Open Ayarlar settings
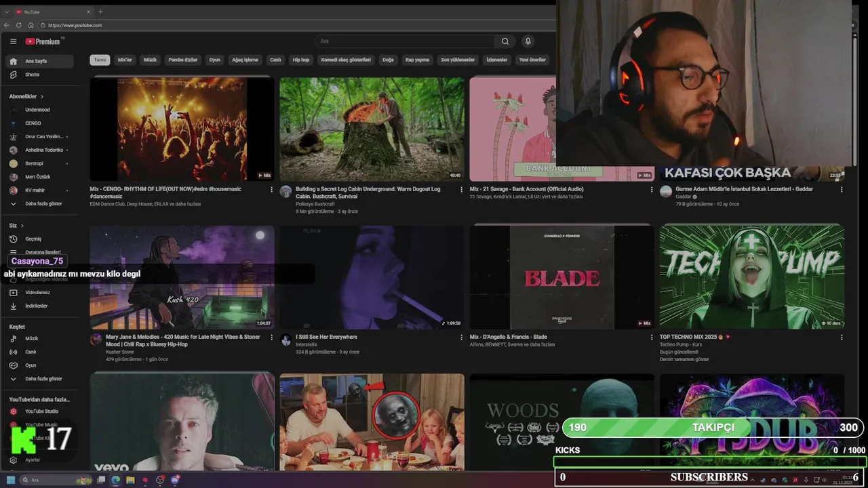 coord(40,460)
